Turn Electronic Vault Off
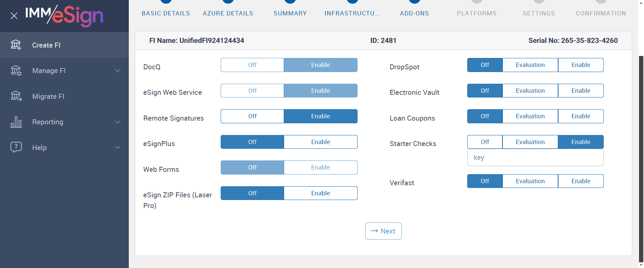 (485, 91)
